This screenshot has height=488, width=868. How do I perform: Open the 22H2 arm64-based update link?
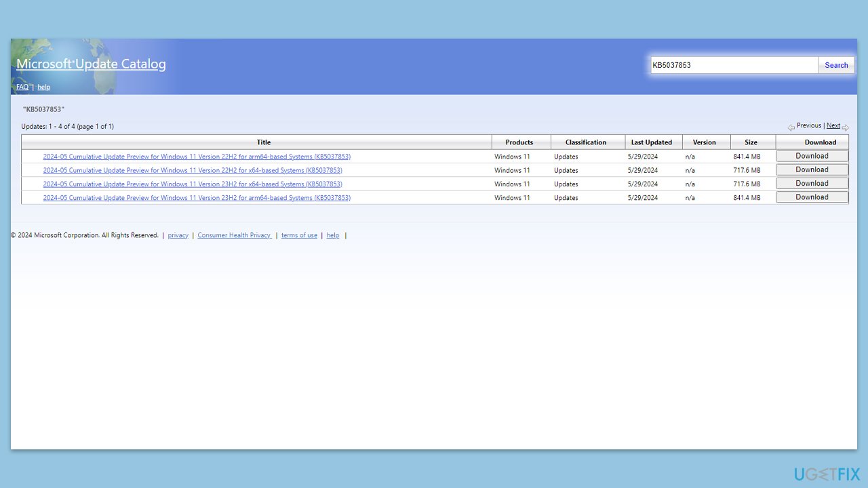pos(197,157)
